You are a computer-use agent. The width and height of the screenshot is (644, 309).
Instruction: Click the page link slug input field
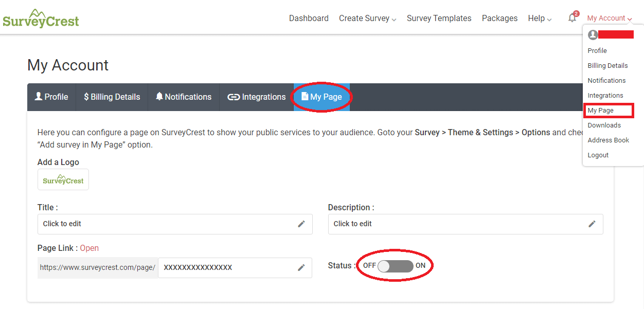coord(235,267)
